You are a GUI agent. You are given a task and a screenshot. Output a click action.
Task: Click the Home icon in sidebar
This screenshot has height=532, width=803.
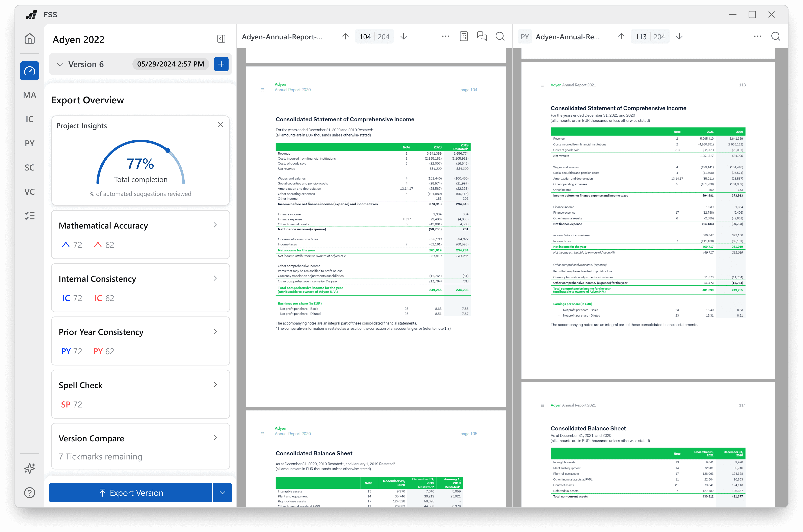29,39
